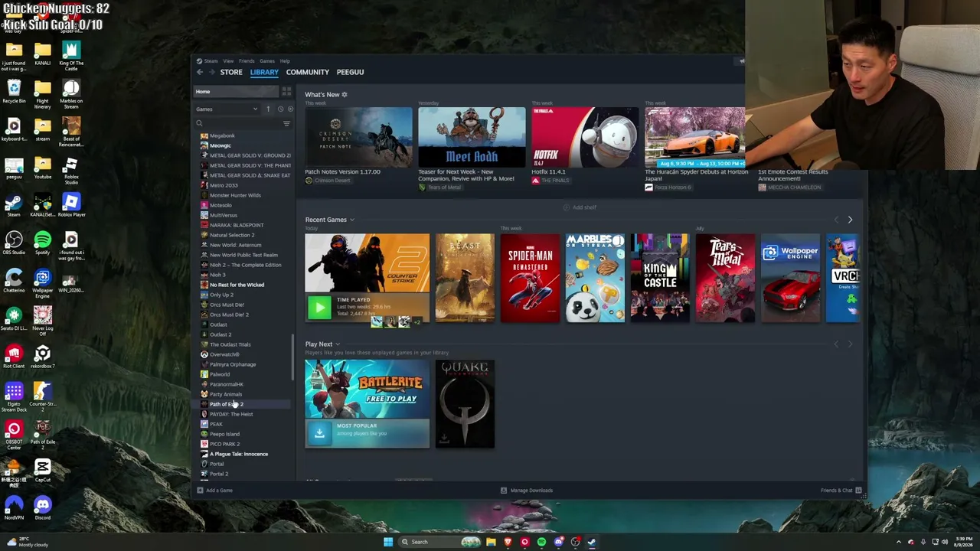Select Path of Exile 2 in game list
This screenshot has height=551, width=980.
pyautogui.click(x=243, y=404)
